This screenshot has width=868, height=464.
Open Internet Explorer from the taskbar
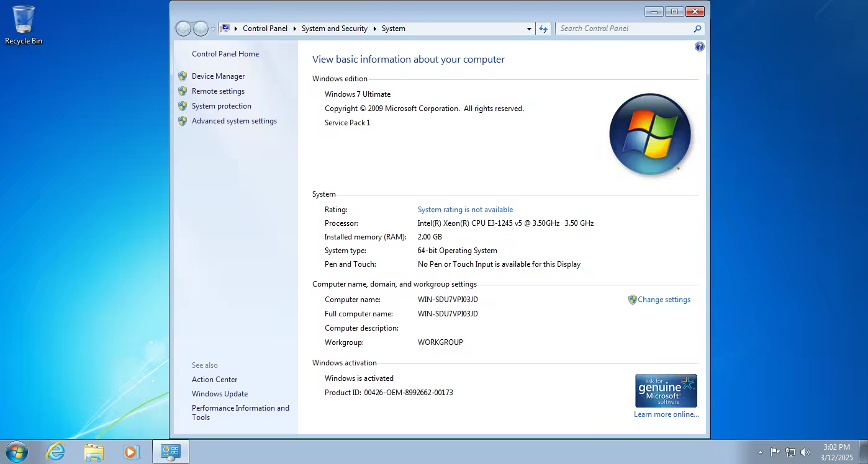[56, 452]
